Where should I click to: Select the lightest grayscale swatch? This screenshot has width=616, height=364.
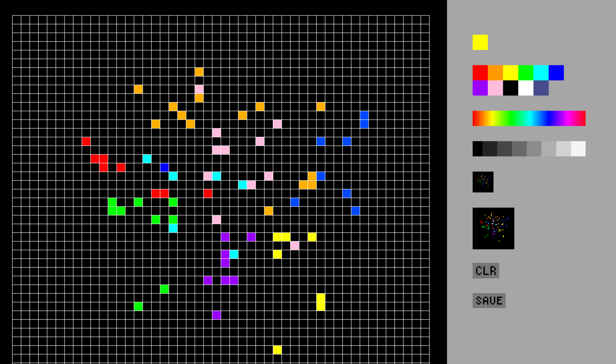pyautogui.click(x=578, y=149)
